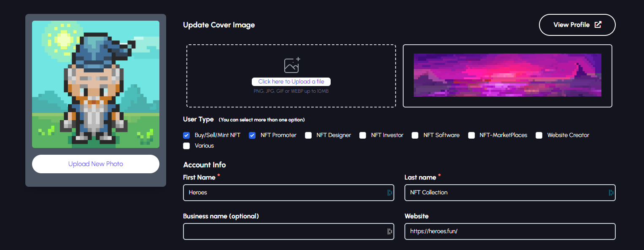Click here to Upload a file link
644x250 pixels.
pyautogui.click(x=291, y=82)
